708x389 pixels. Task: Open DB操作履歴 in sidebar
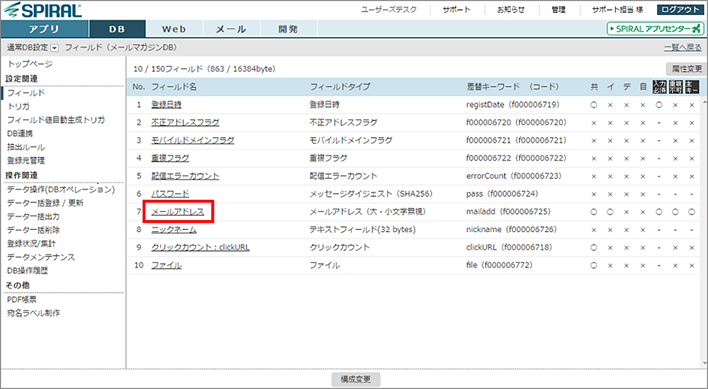[28, 271]
